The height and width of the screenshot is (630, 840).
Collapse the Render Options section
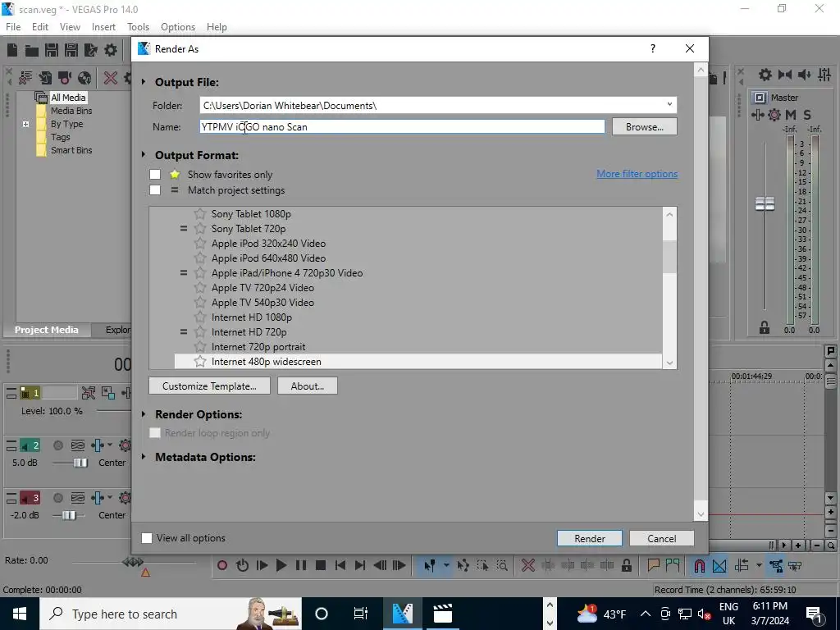[144, 413]
